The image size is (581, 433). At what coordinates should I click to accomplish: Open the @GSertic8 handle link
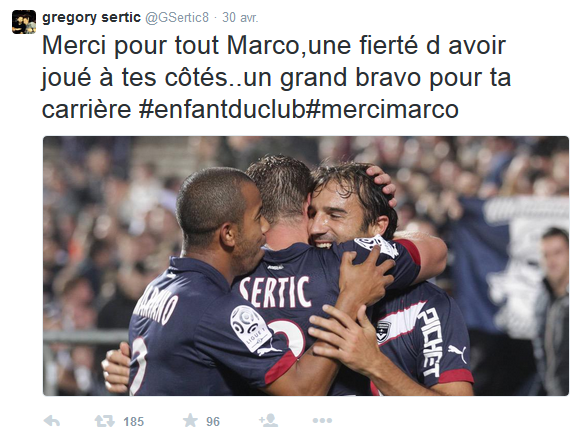click(177, 17)
